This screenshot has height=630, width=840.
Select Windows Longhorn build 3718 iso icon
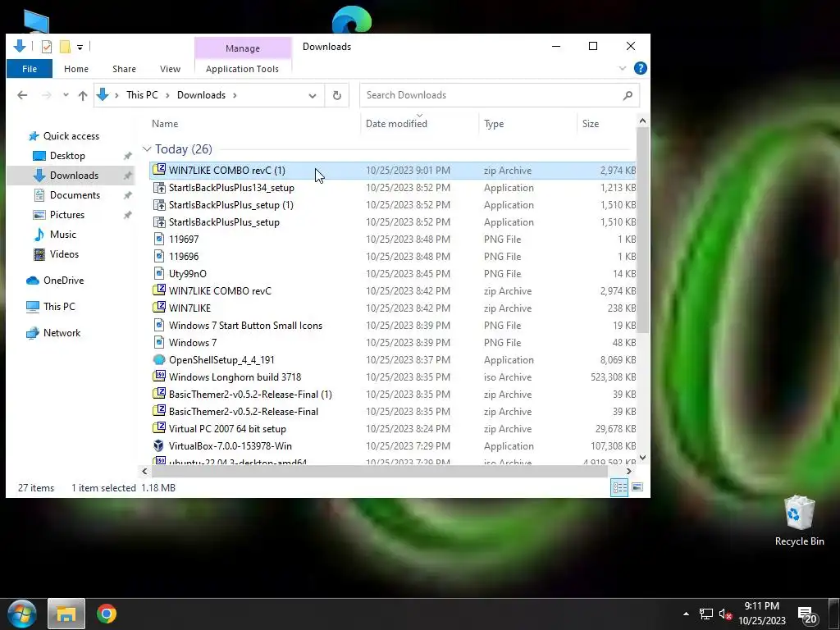159,377
